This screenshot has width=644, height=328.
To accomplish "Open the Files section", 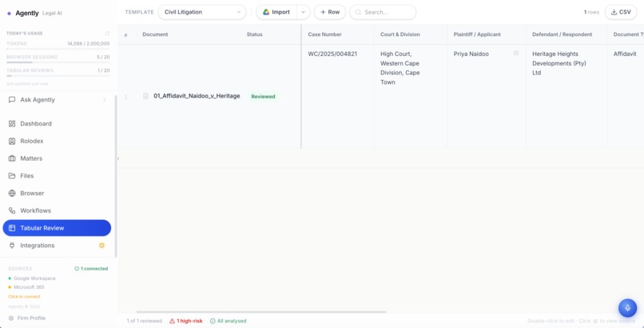I will [x=57, y=175].
